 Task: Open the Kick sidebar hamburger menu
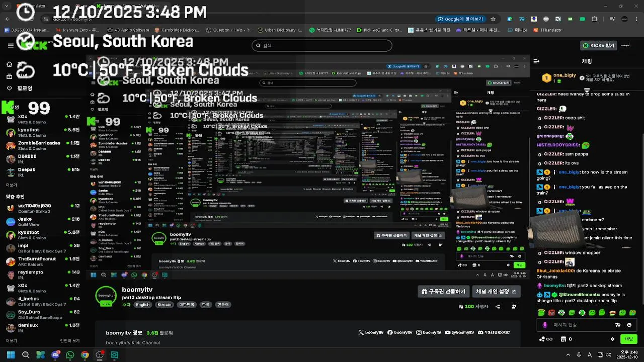coord(11,45)
